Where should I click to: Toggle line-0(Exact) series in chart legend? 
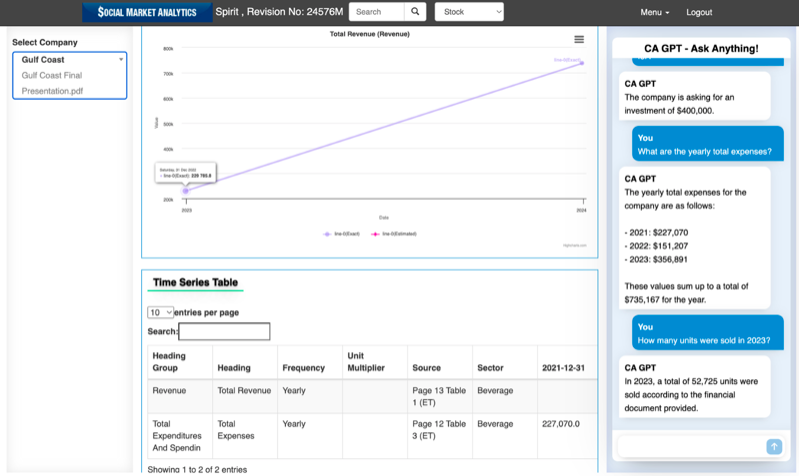point(341,234)
